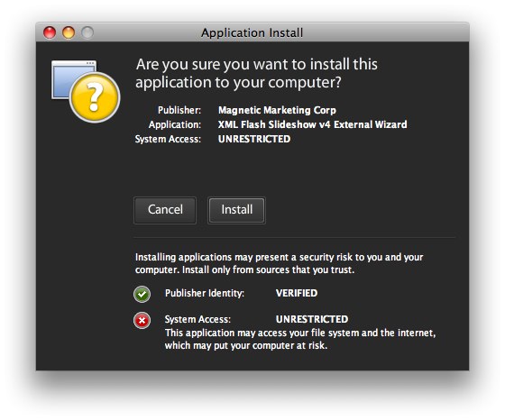Viewport: 505px width, 420px height.
Task: Click the 'Magnetic Marketing Corp' publisher name
Action: click(277, 110)
